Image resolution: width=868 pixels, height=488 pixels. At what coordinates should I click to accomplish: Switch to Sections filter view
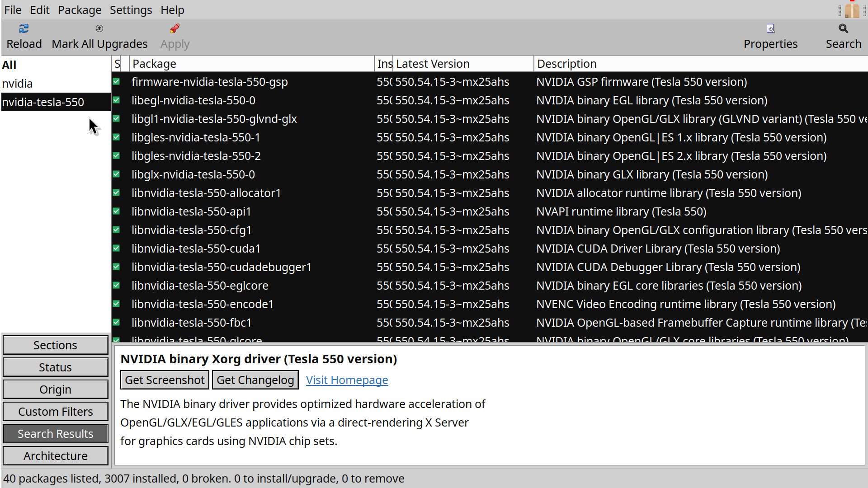tap(56, 345)
